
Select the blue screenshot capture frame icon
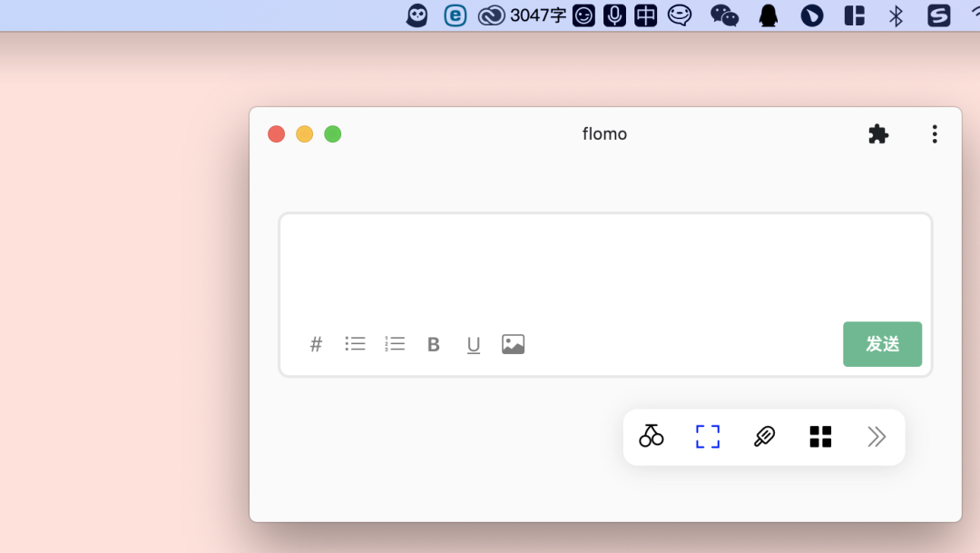[x=708, y=437]
